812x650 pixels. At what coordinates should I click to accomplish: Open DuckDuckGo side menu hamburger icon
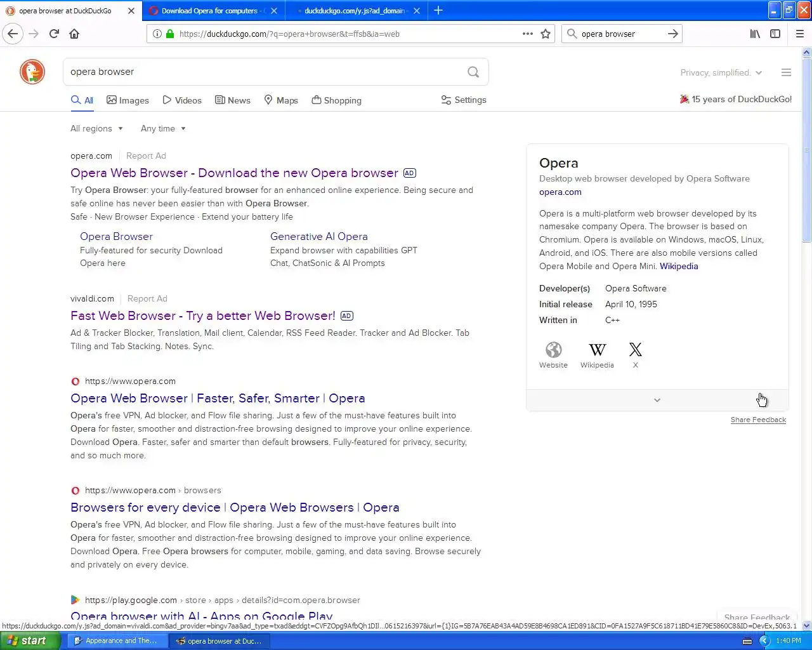[786, 72]
